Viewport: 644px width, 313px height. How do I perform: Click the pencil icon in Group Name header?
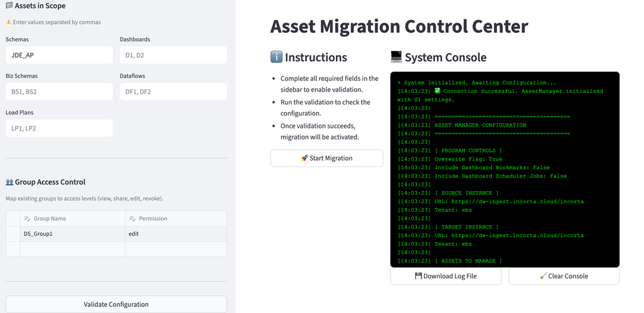[x=27, y=219]
